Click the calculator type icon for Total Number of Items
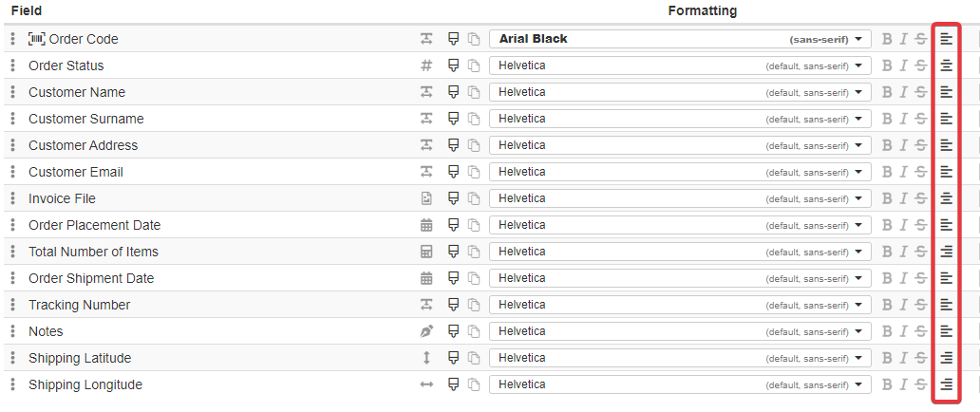This screenshot has width=980, height=412. [426, 252]
